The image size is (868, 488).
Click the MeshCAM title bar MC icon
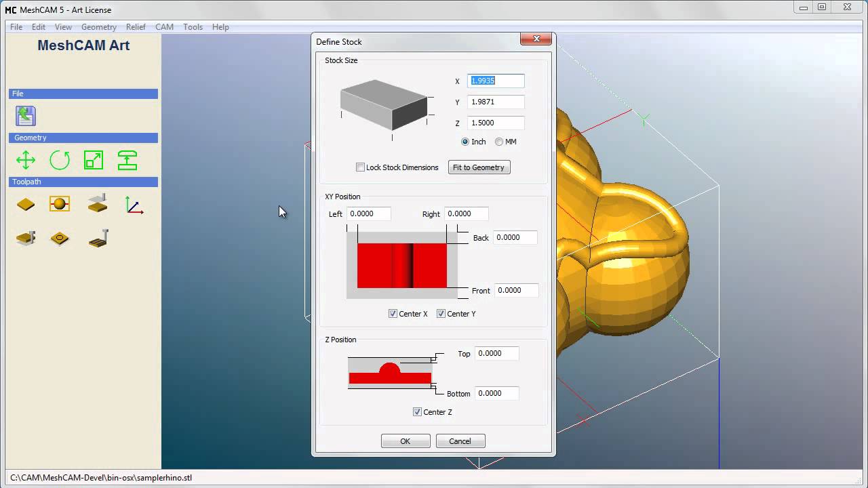11,10
